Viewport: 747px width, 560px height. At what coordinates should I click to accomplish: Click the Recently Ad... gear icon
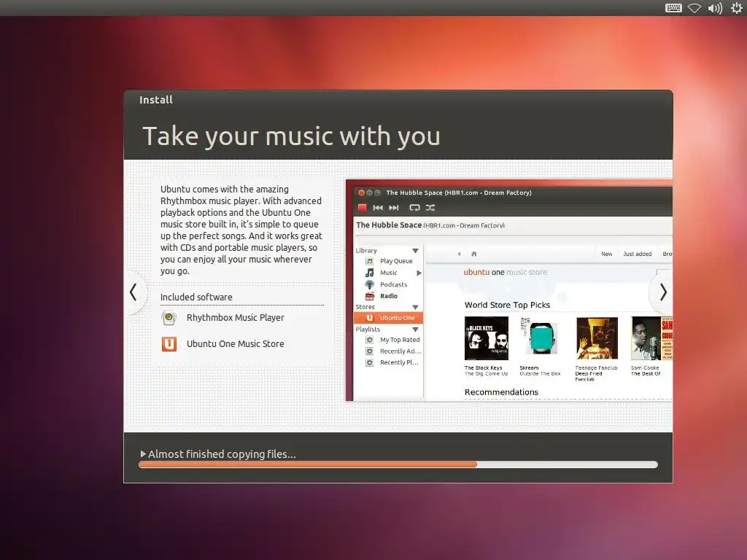coord(369,351)
